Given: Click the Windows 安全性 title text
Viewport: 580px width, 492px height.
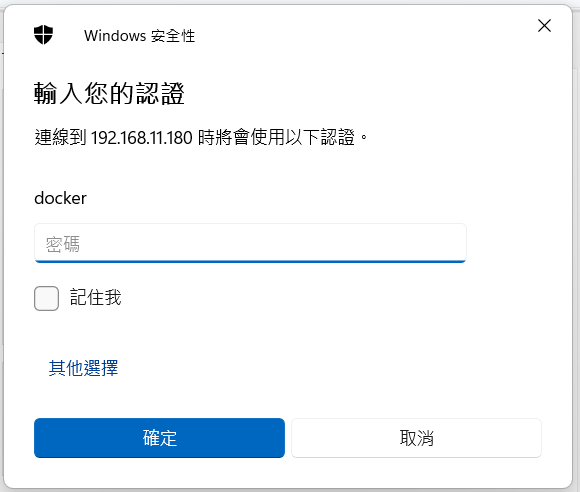Looking at the screenshot, I should 139,36.
